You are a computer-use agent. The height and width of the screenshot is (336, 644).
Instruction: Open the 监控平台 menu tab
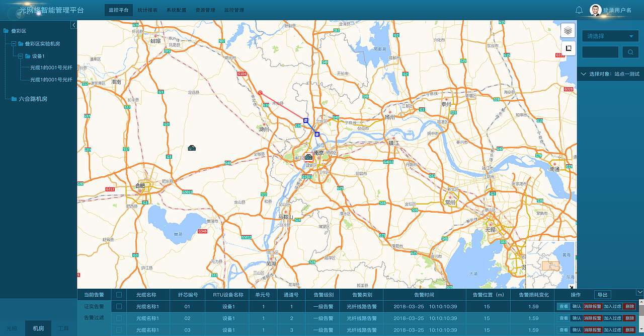[119, 10]
